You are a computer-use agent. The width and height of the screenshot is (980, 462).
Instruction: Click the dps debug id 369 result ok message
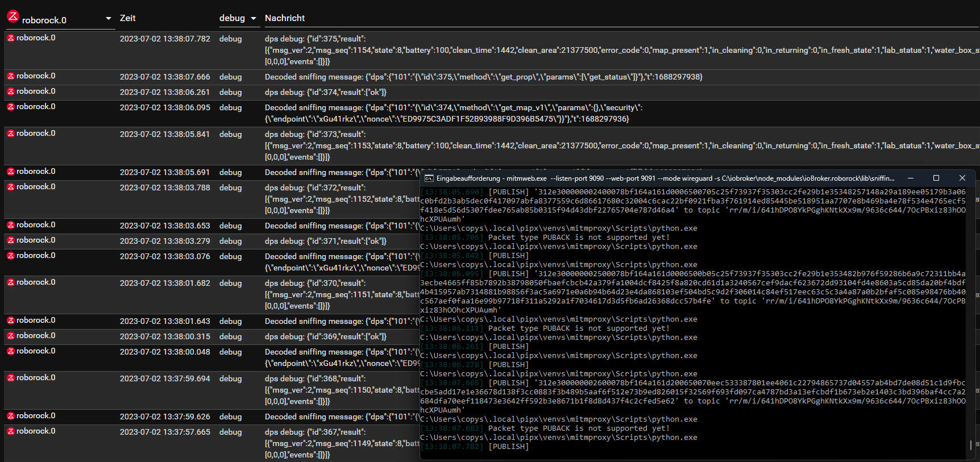click(x=326, y=336)
